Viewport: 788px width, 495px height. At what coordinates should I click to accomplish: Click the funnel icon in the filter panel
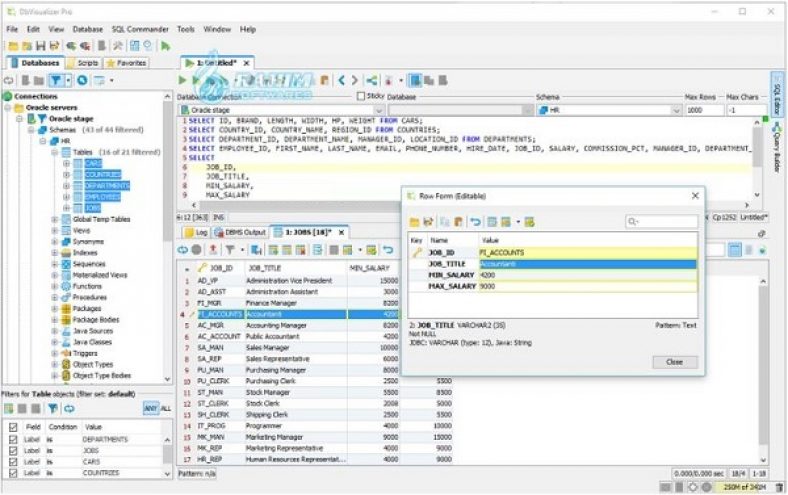[x=51, y=408]
